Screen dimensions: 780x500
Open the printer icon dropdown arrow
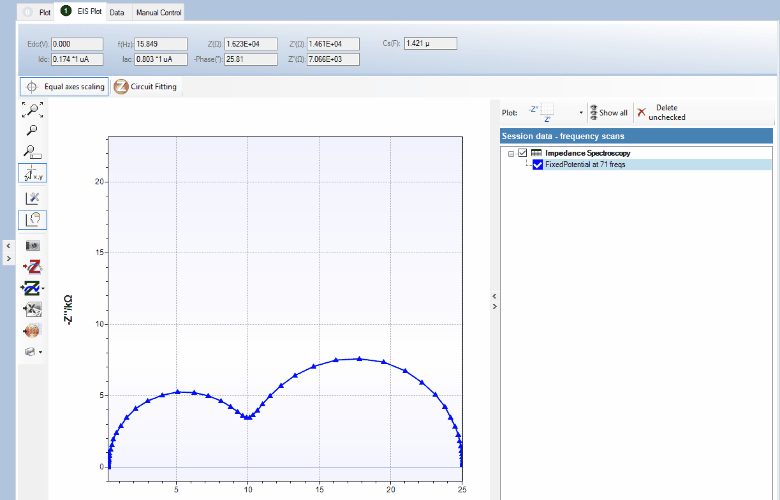40,352
